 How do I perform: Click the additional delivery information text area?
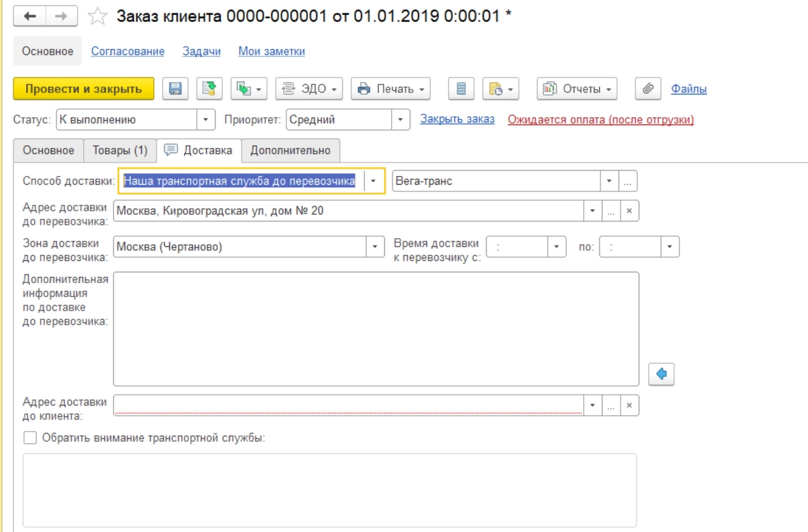pos(376,329)
